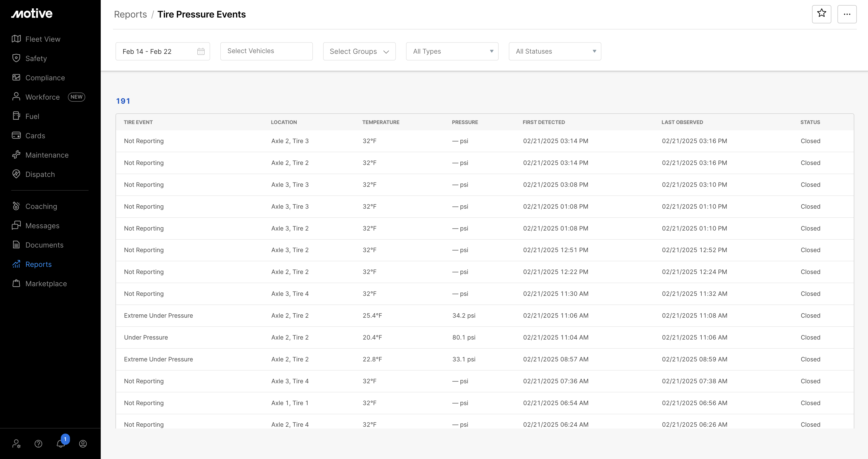Open Maintenance section in sidebar
This screenshot has height=459, width=868.
47,155
